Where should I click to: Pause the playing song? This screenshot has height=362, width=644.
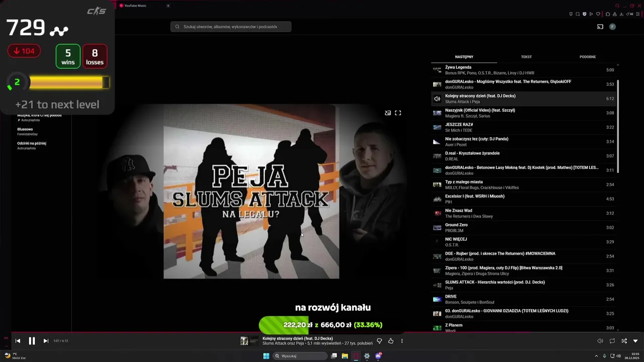(32, 341)
